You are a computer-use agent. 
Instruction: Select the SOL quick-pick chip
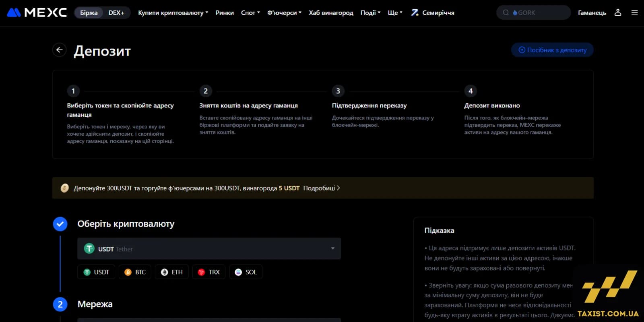[246, 272]
